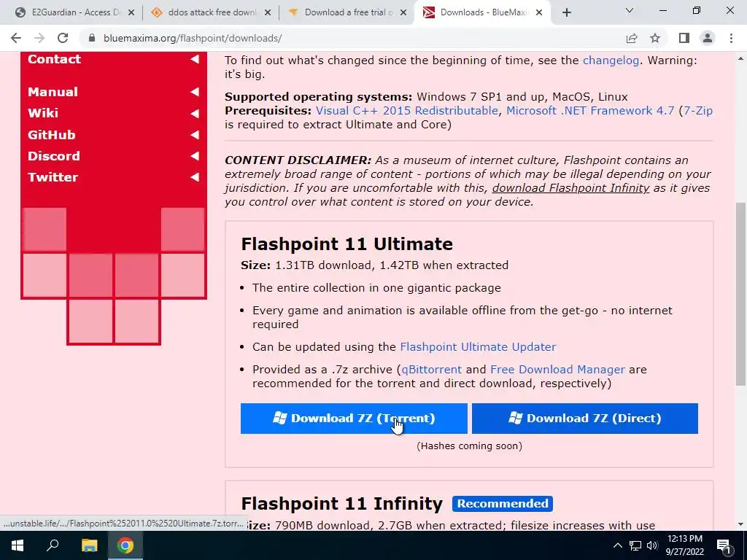
Task: Click the arrow beside Twitter
Action: click(195, 177)
